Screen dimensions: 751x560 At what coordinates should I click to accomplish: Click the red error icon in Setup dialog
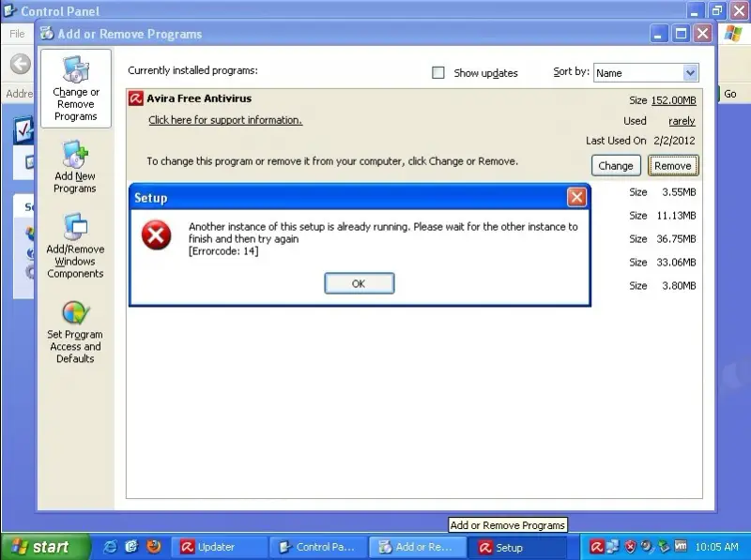(x=156, y=236)
